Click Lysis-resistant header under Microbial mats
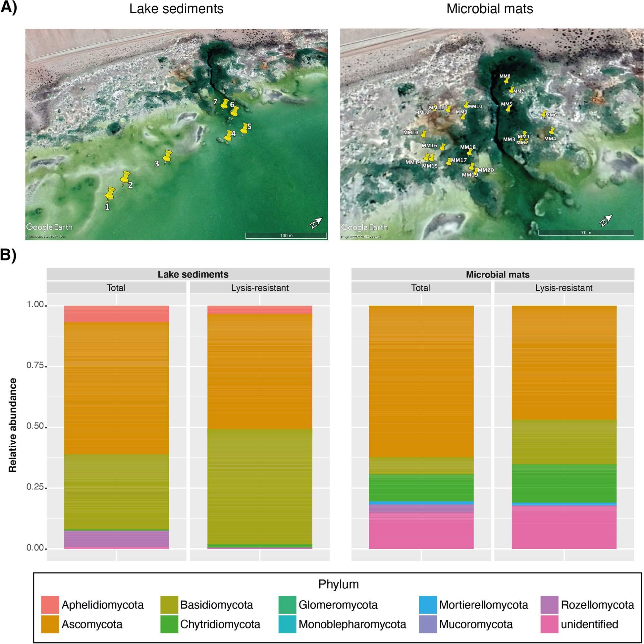 coord(564,287)
